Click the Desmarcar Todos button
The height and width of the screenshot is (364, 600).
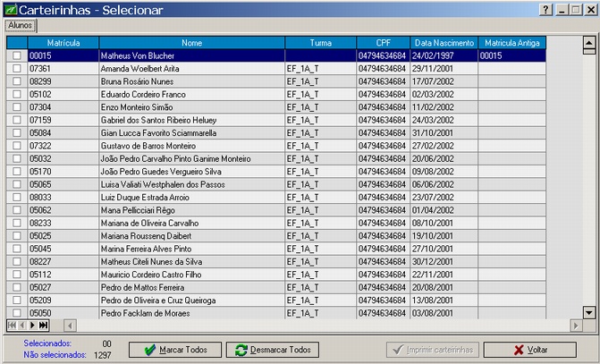[x=273, y=350]
